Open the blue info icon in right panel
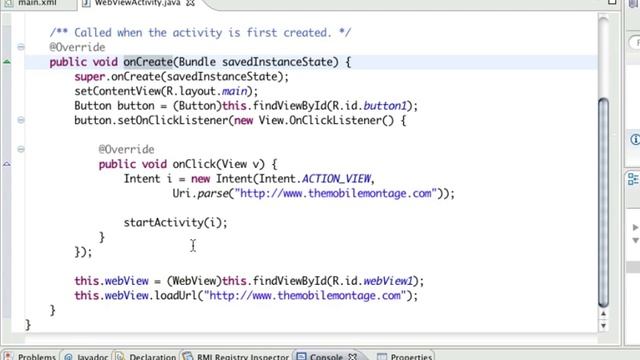Viewport: 640px width, 360px height. pos(635,140)
